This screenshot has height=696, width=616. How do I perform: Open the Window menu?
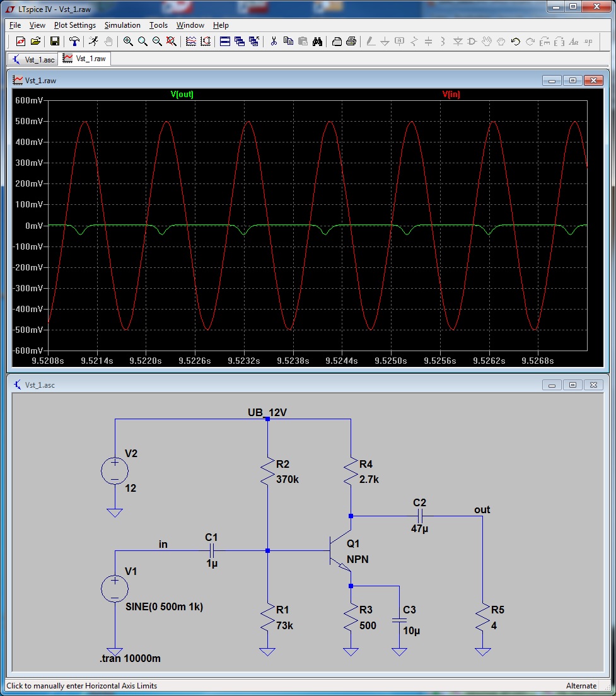(190, 25)
